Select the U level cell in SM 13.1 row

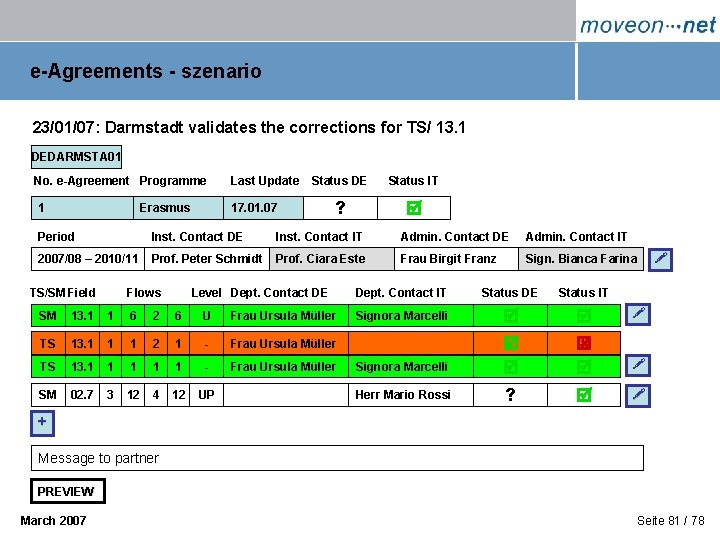point(206,315)
